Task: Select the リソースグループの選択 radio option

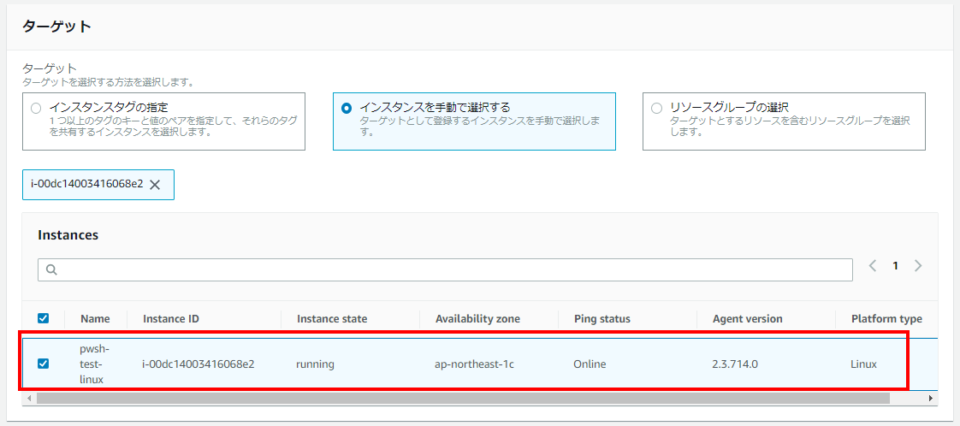Action: click(656, 107)
